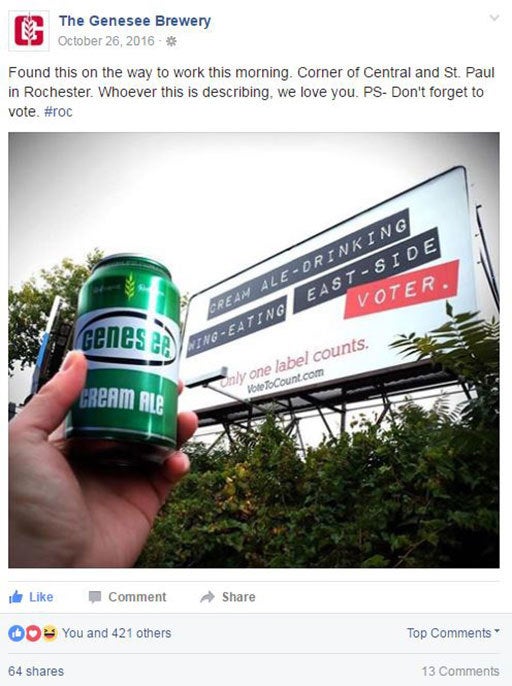Toggle the Like button on this post
The image size is (512, 686).
(31, 597)
